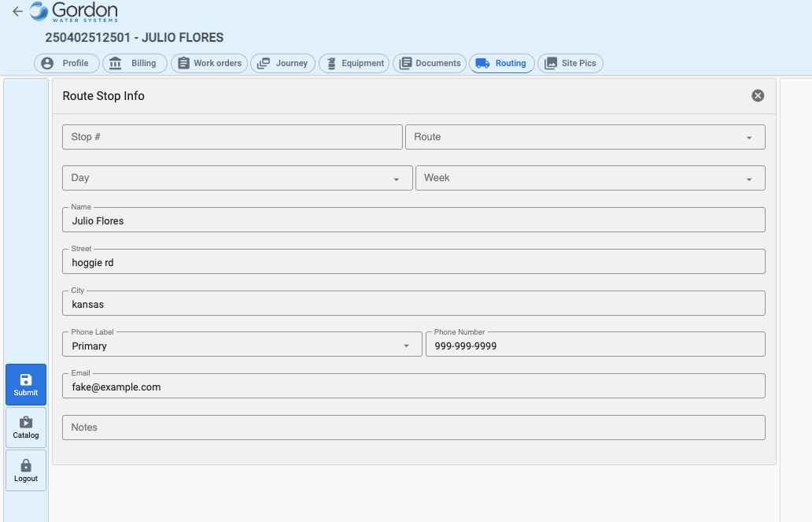Image resolution: width=812 pixels, height=522 pixels.
Task: Open the Day dropdown
Action: click(237, 178)
